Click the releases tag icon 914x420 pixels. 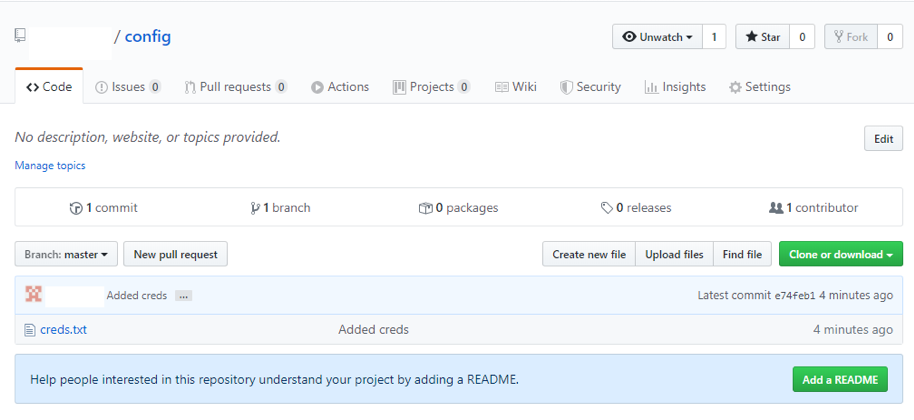click(x=607, y=208)
